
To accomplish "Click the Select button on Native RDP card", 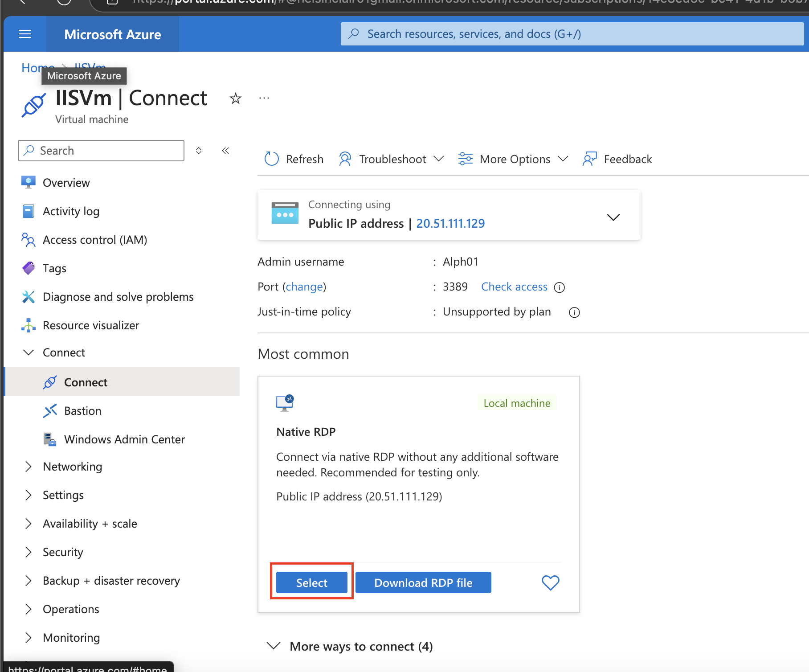I will 312,582.
